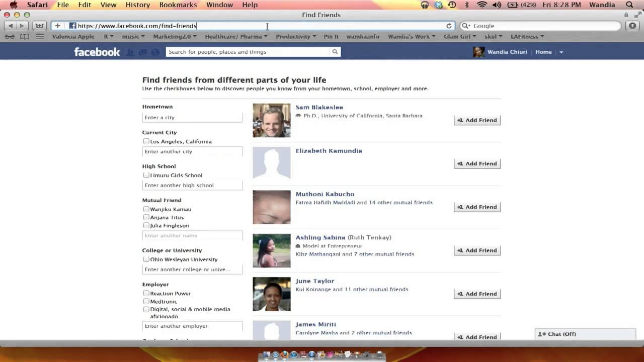Check Julia Fingleson mutual friend checkbox
This screenshot has height=362, width=644.
146,226
